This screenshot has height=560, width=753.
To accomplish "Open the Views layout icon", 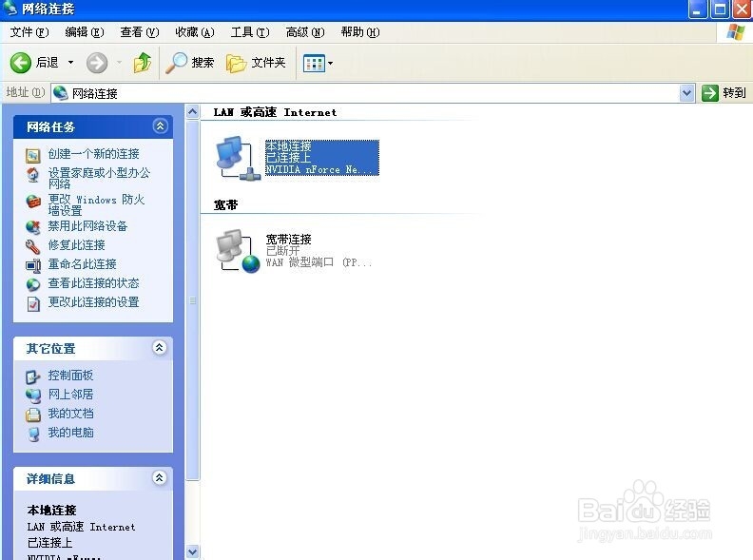I will pos(314,63).
